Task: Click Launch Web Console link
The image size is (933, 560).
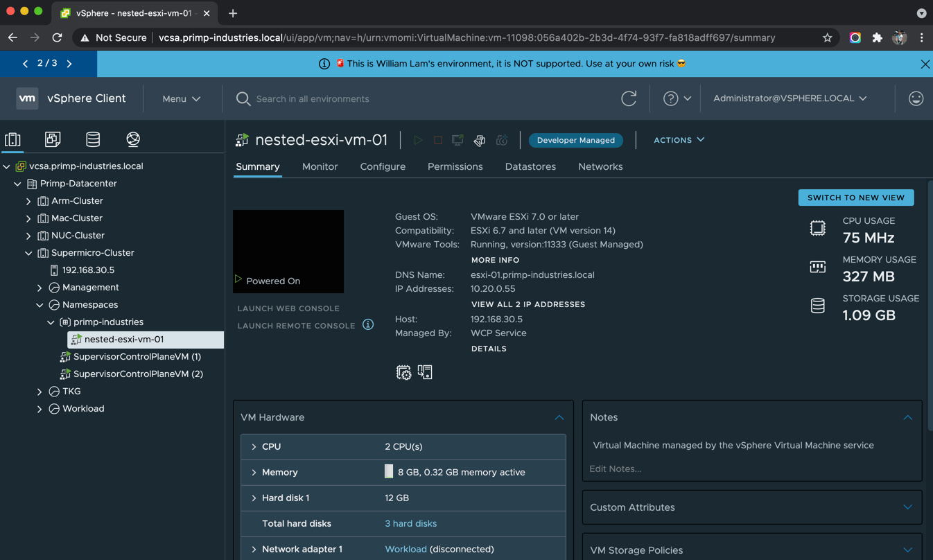Action: click(x=288, y=308)
